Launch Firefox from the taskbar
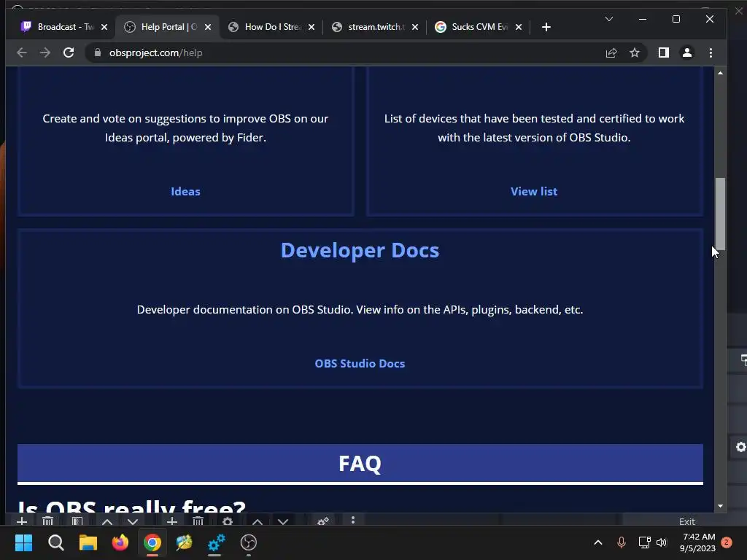Viewport: 747px width, 560px height. (x=120, y=542)
